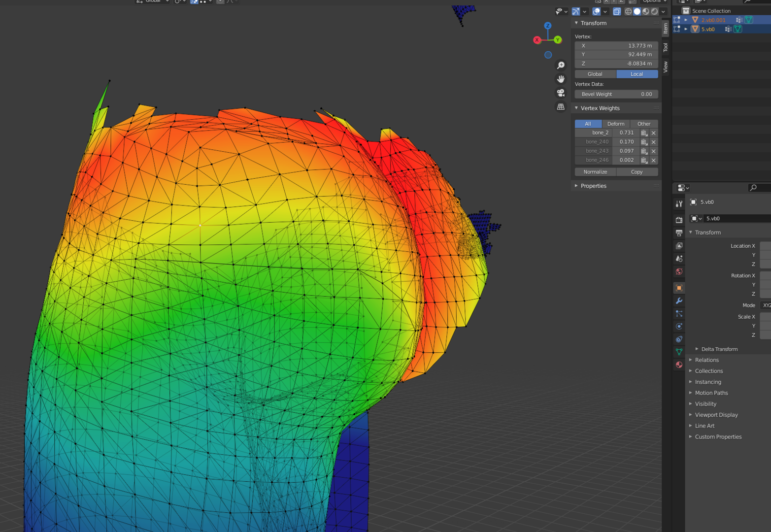Viewport: 771px width, 532px height.
Task: Open the Modifier properties wrench tab
Action: pos(679,300)
